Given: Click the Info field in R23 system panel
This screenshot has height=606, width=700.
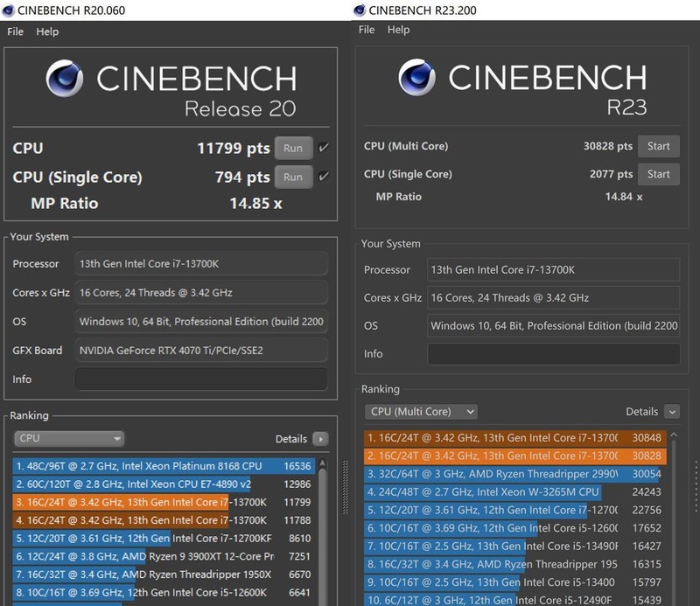Looking at the screenshot, I should (x=553, y=354).
